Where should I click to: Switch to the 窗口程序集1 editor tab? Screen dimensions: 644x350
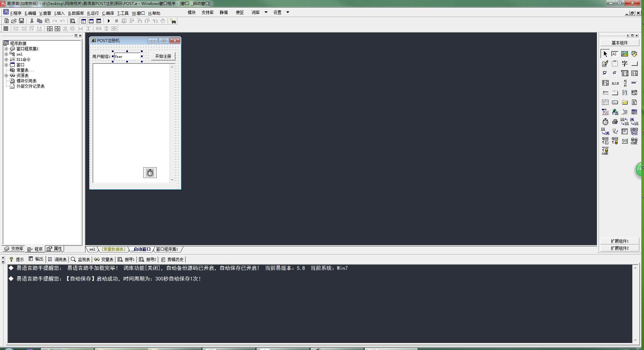[x=167, y=249]
